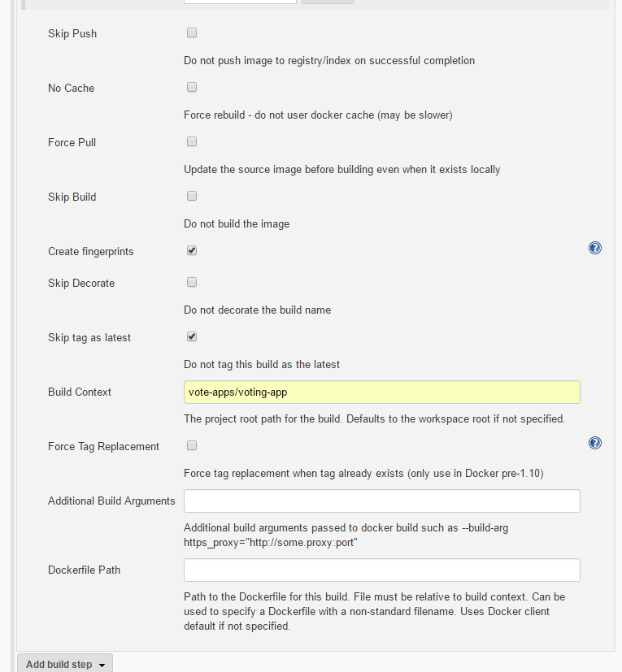Enable Force Tag Replacement checkbox
Image resolution: width=622 pixels, height=672 pixels.
(192, 446)
